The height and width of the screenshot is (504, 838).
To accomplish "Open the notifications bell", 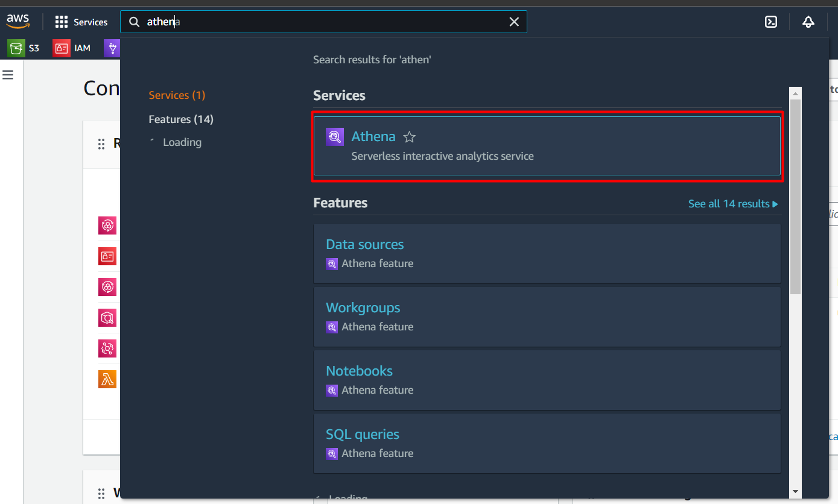I will point(808,21).
